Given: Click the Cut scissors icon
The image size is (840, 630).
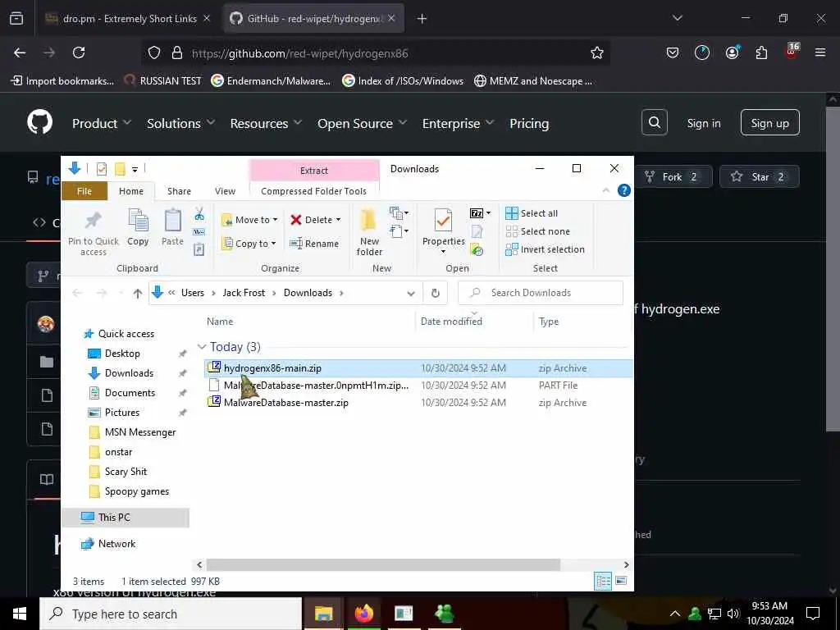Looking at the screenshot, I should point(199,214).
